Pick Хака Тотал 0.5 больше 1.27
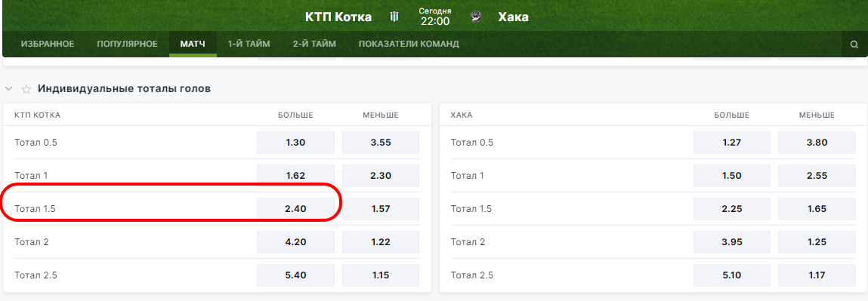The width and height of the screenshot is (868, 301). tap(732, 143)
